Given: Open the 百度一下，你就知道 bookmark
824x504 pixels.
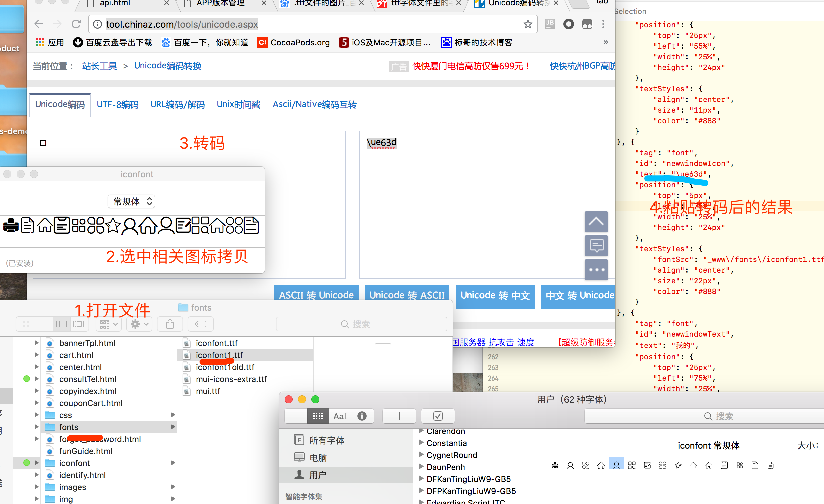Looking at the screenshot, I should (x=205, y=42).
